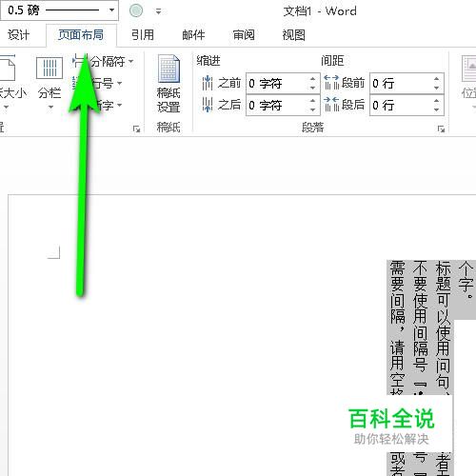Decrease 段前 spacing with down arrow
The width and height of the screenshot is (476, 476).
[437, 89]
